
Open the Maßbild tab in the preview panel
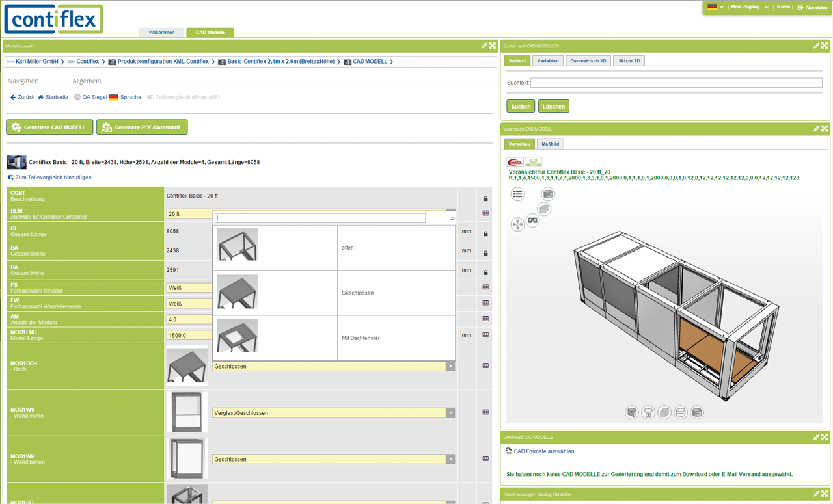pyautogui.click(x=550, y=143)
